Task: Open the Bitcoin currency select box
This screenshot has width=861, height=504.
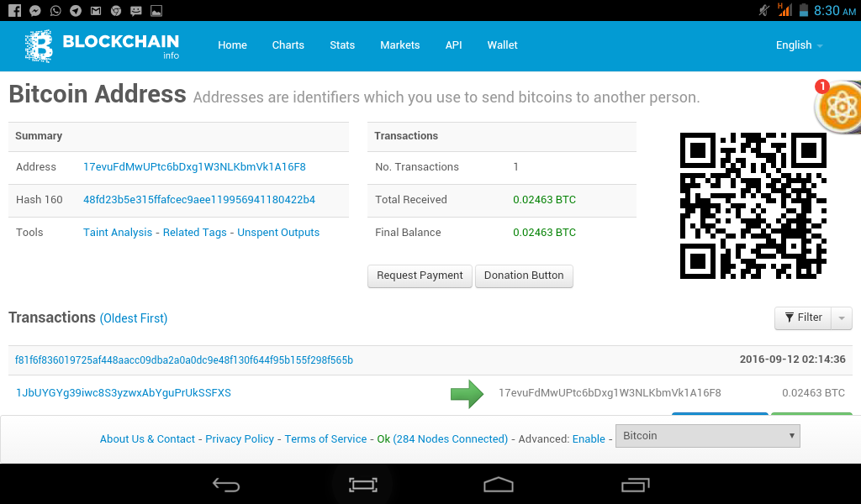Action: (707, 436)
